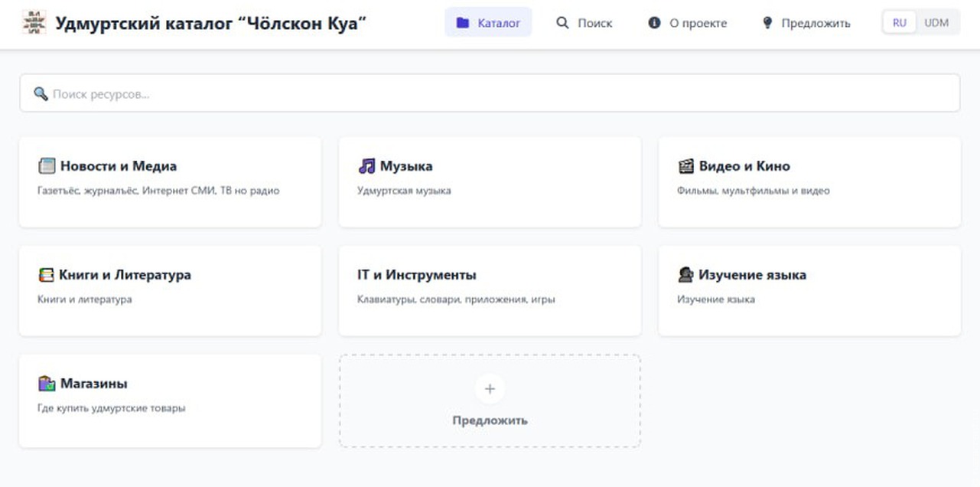Click the magnifier icon in the search field
This screenshot has width=980, height=487.
(41, 93)
